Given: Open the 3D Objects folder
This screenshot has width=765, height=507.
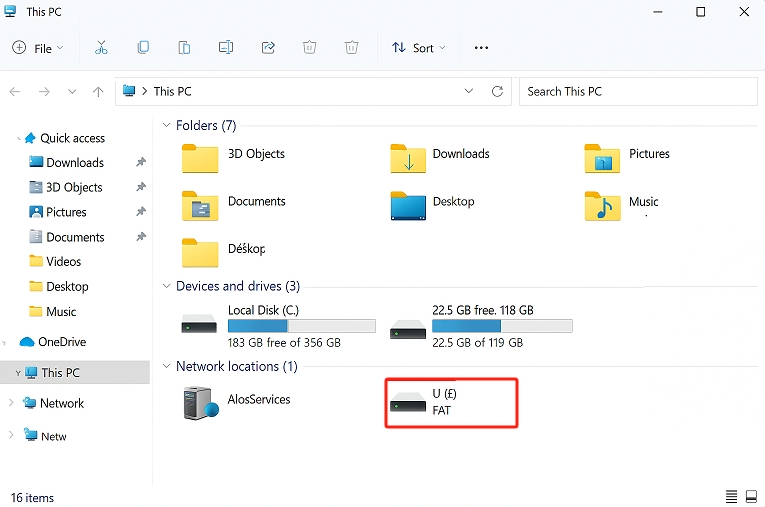Looking at the screenshot, I should 233,158.
